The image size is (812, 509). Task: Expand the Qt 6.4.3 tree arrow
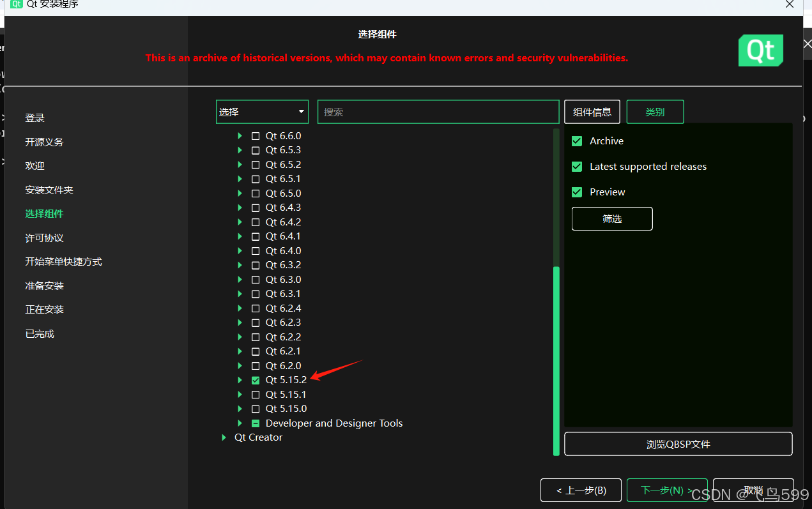[x=240, y=208]
